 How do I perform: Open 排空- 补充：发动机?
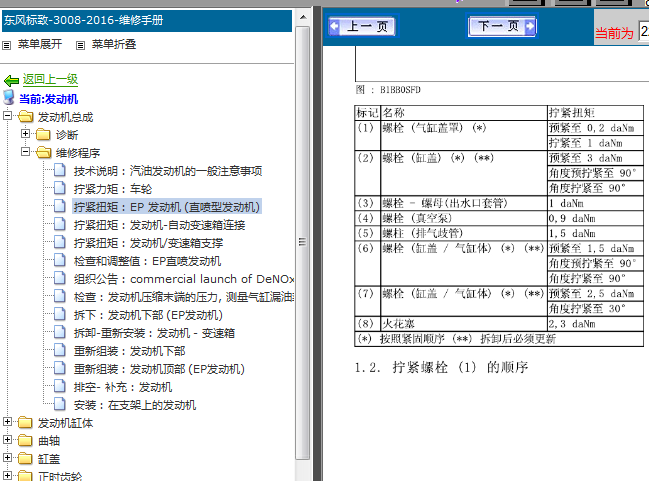click(123, 387)
